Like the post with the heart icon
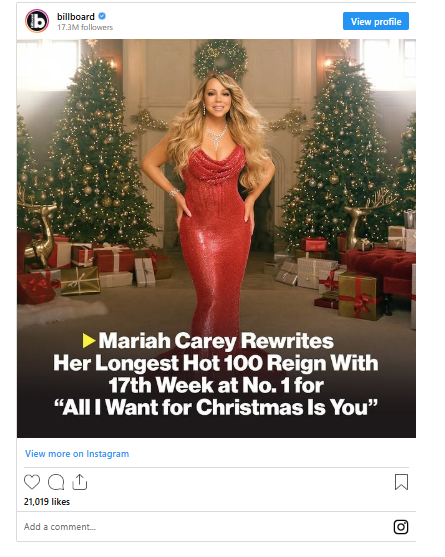Screen dimensions: 445x557 coord(32,482)
